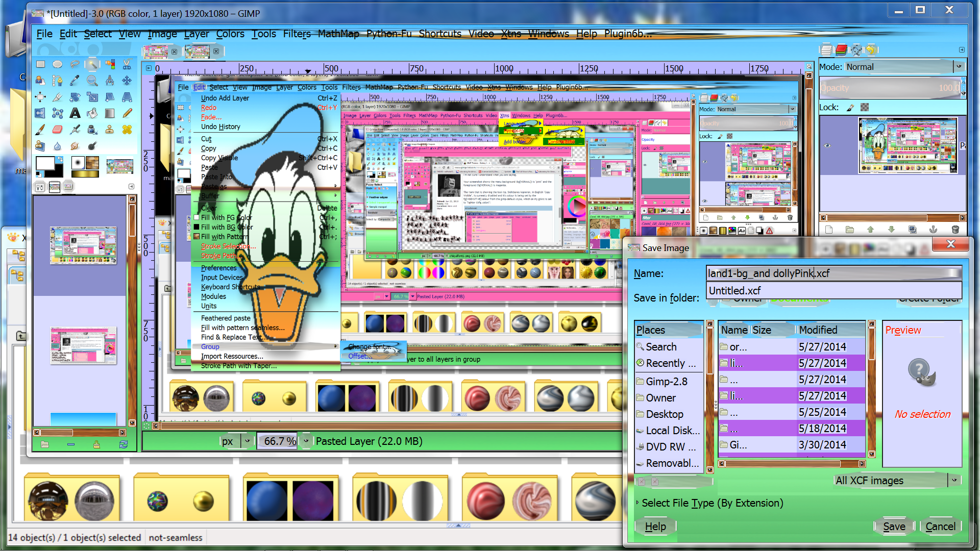Select the Text tool letter A
The width and height of the screenshot is (980, 551).
point(75,113)
